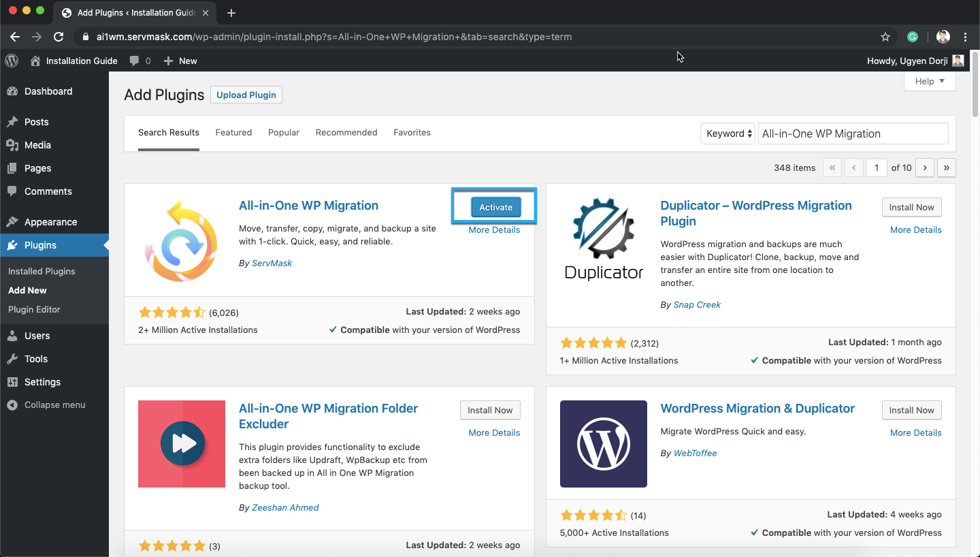Click the Installation Guide home icon

35,61
